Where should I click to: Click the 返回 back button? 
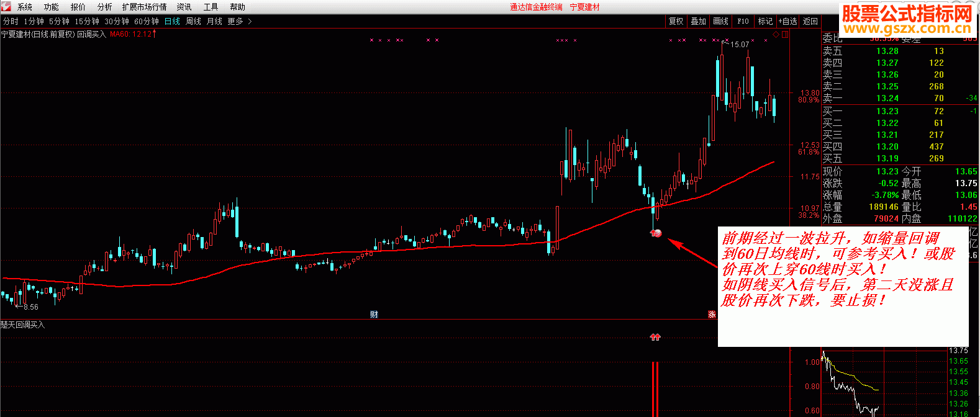[810, 21]
